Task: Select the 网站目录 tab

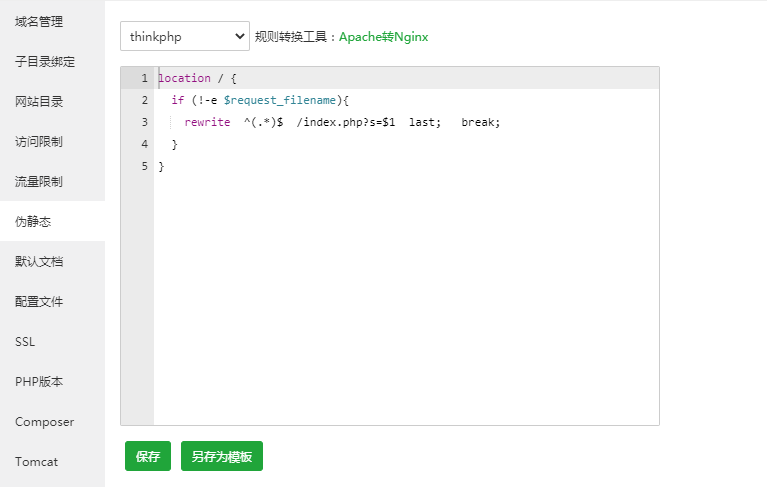Action: 39,101
